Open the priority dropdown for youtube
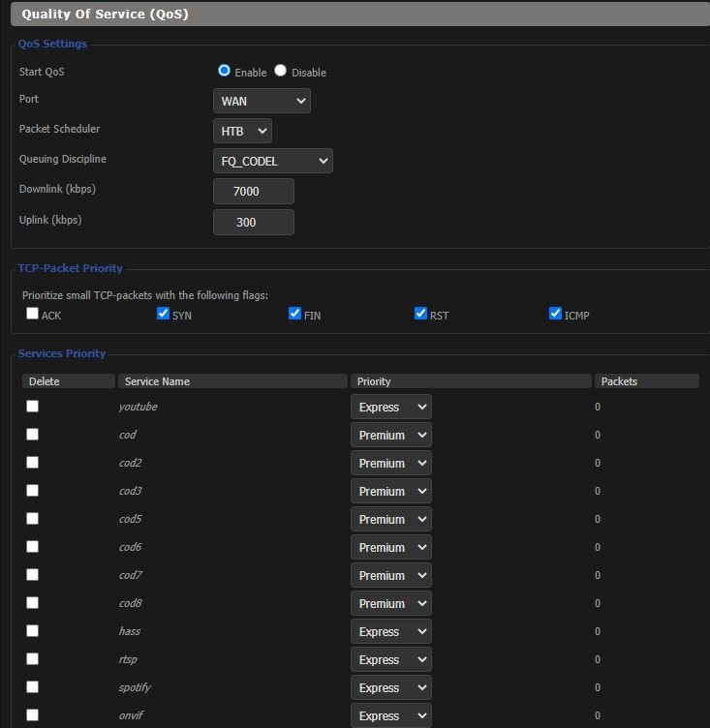This screenshot has height=728, width=710. pyautogui.click(x=390, y=408)
